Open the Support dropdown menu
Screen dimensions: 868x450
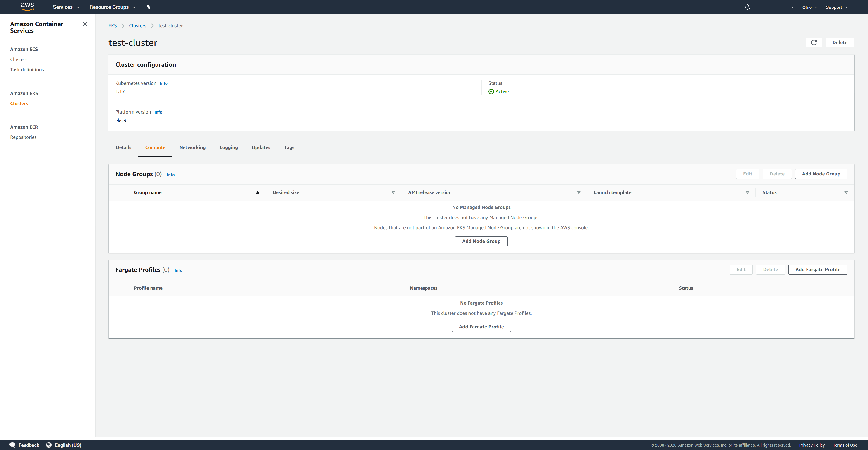pos(836,7)
